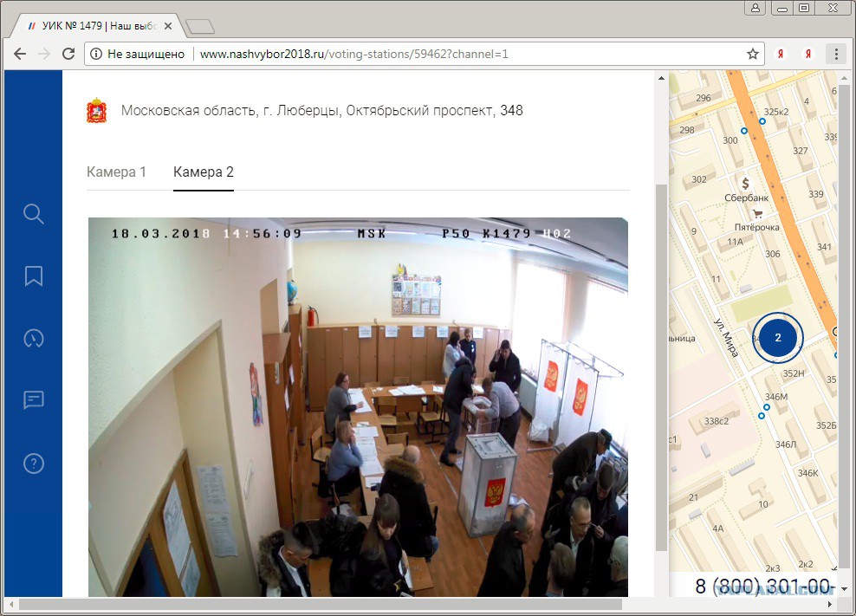856x616 pixels.
Task: Click the address text 'Октябрьский проспект, 348'
Action: click(x=435, y=110)
